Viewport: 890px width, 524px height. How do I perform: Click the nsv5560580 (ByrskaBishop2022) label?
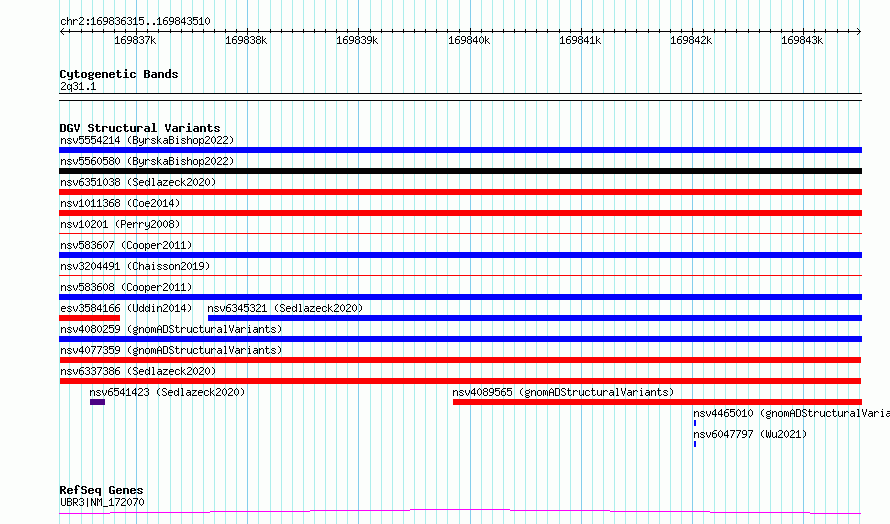147,161
